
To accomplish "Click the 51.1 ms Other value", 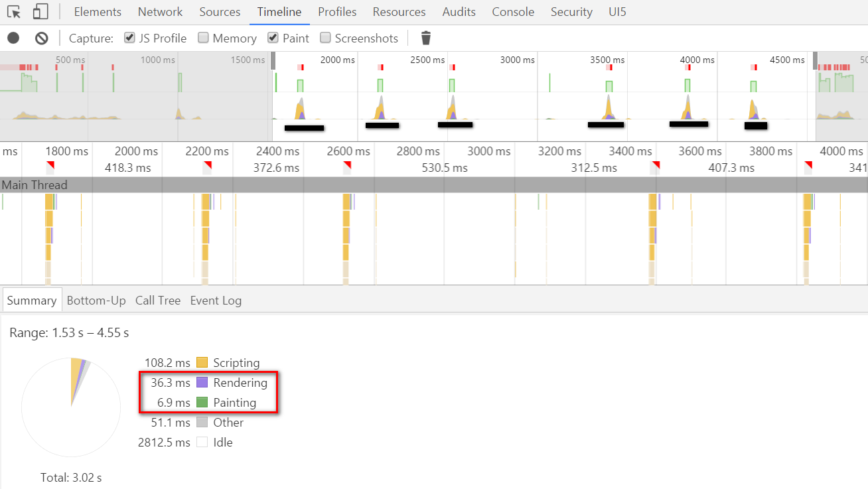I will [x=171, y=423].
